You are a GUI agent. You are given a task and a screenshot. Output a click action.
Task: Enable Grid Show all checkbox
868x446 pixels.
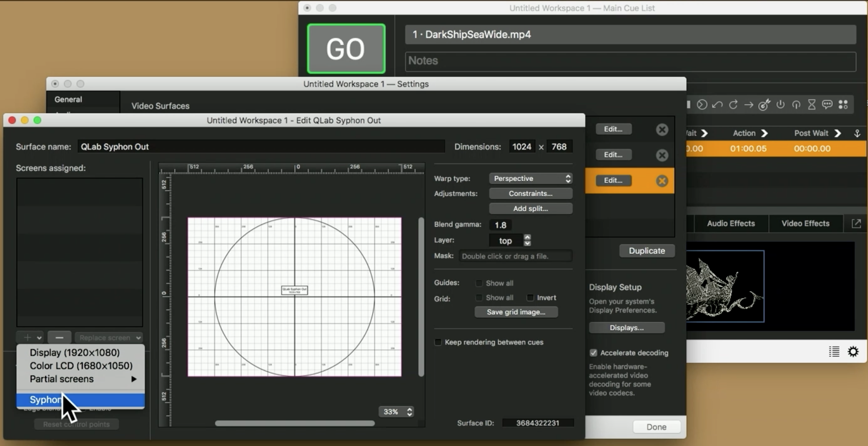click(479, 298)
